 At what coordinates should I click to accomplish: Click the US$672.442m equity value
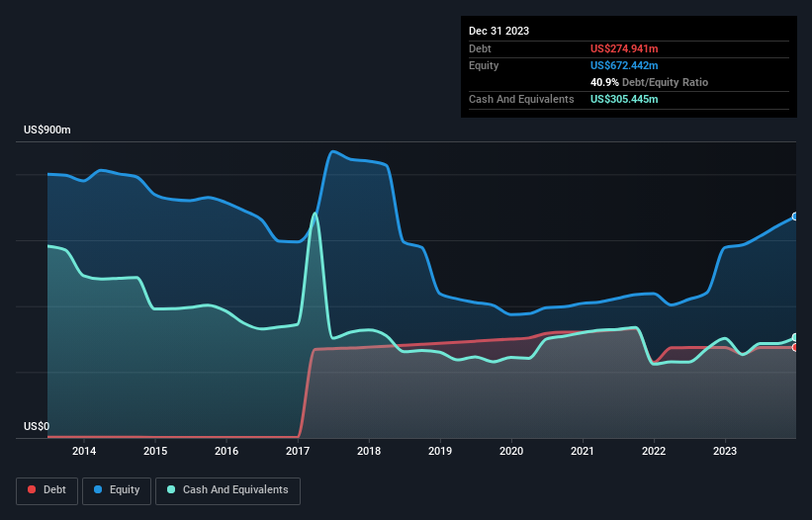(x=624, y=65)
